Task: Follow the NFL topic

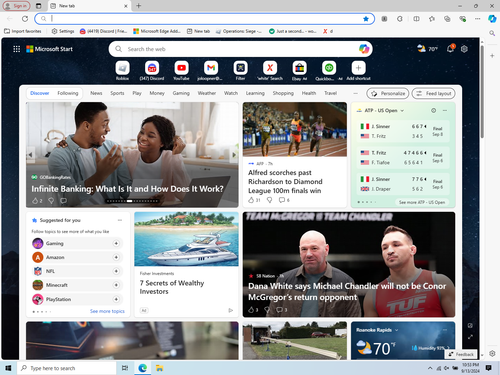Action: tap(116, 271)
